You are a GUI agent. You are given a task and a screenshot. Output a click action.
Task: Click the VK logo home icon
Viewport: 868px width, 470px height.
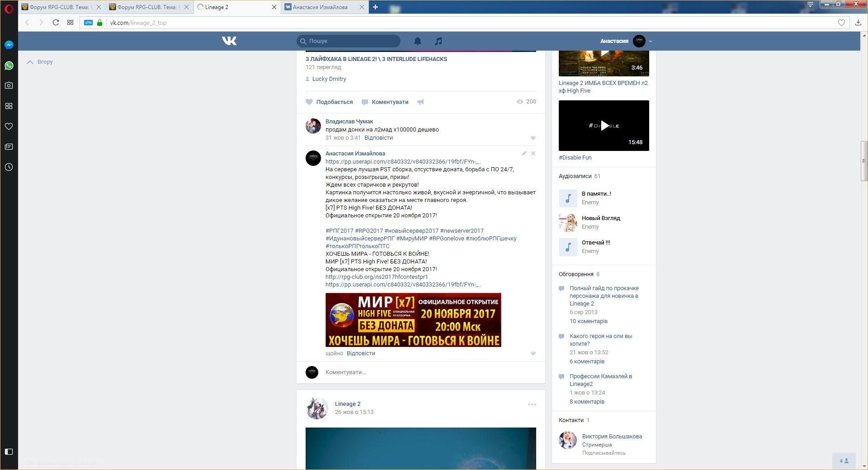pos(229,41)
